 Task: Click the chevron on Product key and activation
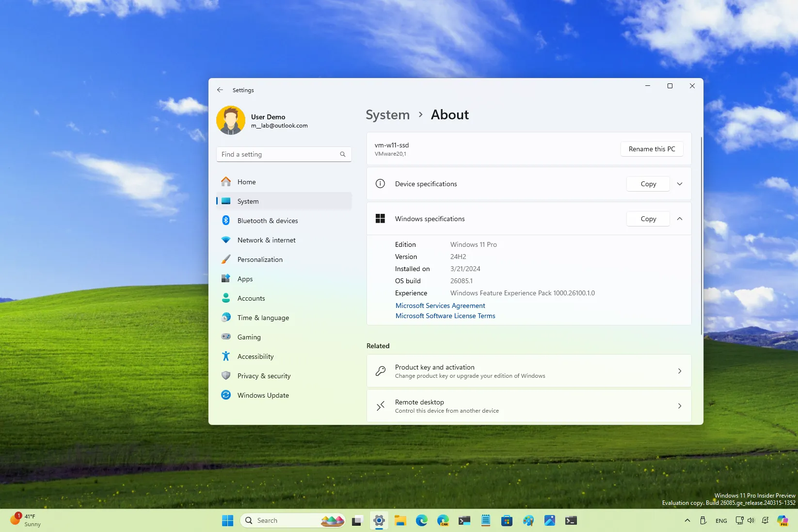pos(680,371)
